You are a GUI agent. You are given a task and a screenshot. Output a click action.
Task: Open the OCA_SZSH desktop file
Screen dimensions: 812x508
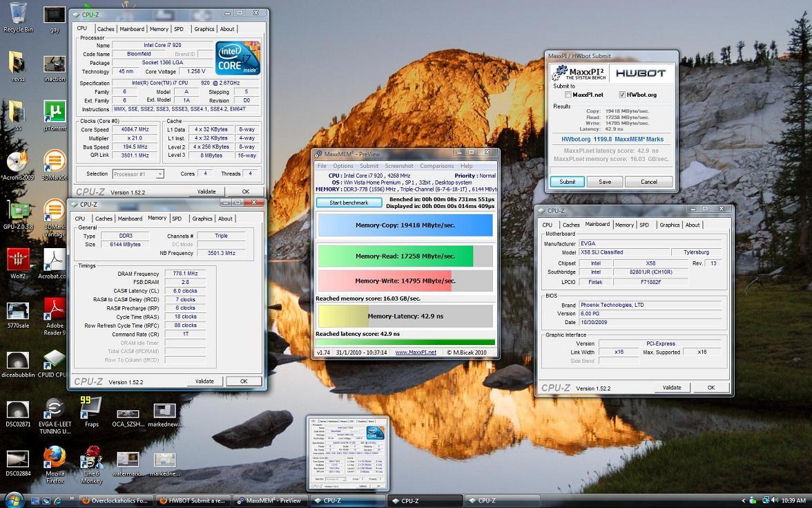point(128,417)
